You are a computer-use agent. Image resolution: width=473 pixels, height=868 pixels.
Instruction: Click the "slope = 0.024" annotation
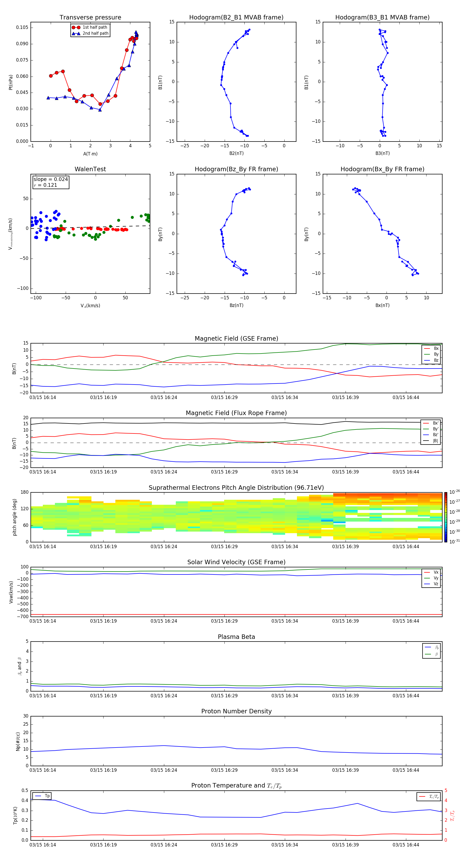coord(51,179)
